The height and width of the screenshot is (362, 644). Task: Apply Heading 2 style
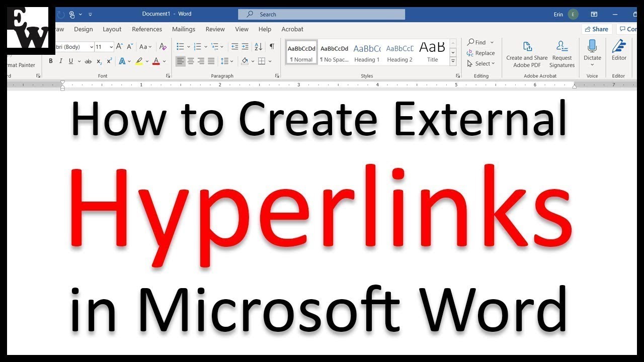click(x=400, y=53)
